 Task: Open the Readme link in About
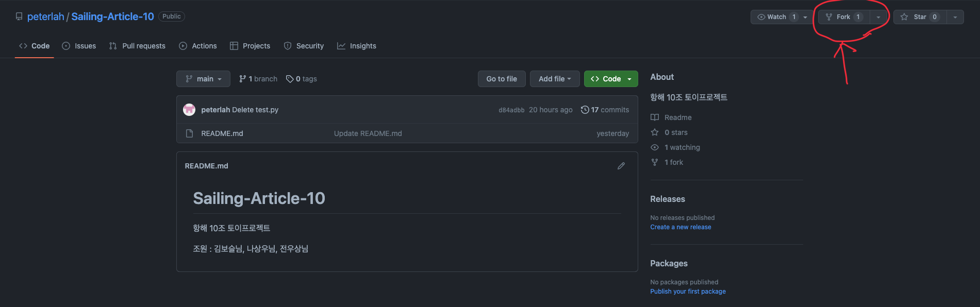pos(671,117)
